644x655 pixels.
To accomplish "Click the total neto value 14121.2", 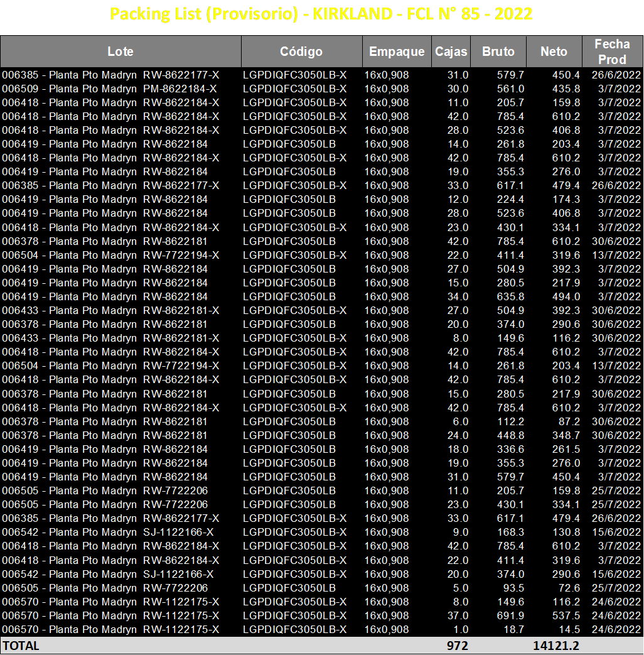I will [x=556, y=646].
